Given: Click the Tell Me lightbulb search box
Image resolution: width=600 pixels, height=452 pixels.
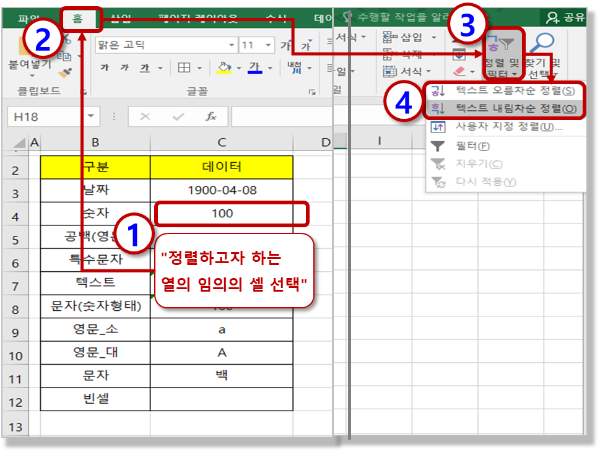Looking at the screenshot, I should [x=398, y=17].
